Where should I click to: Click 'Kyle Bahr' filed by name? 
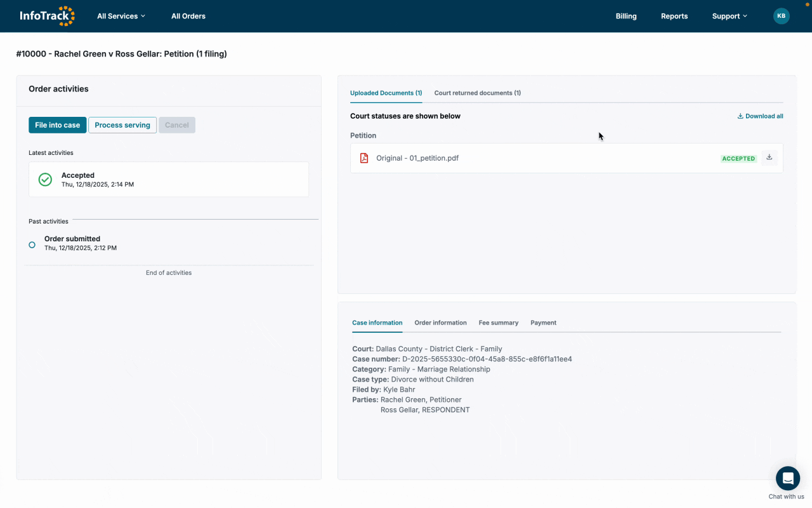pos(399,390)
